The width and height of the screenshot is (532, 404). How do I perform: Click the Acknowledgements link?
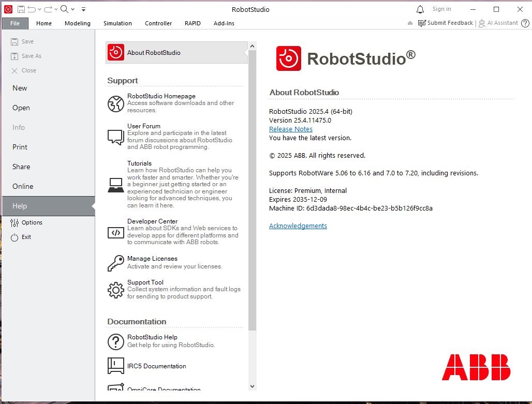pyautogui.click(x=298, y=226)
